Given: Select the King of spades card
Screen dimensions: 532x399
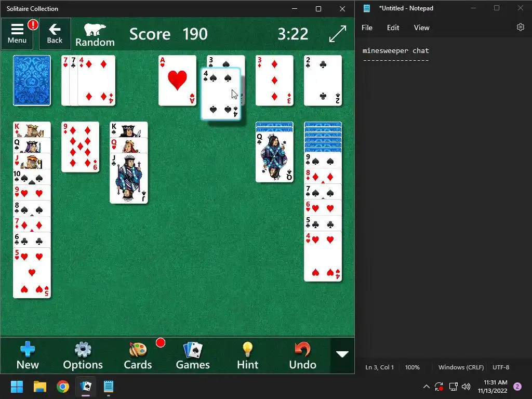Looking at the screenshot, I should pos(129,129).
